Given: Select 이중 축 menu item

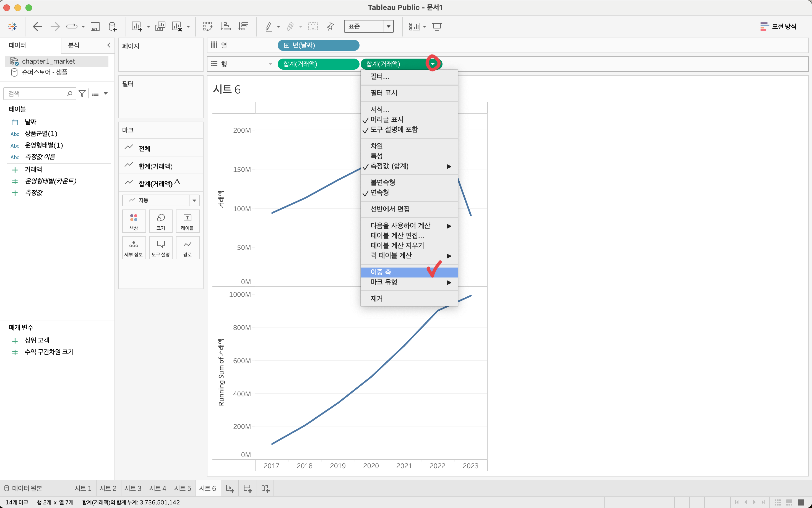Looking at the screenshot, I should coord(381,272).
